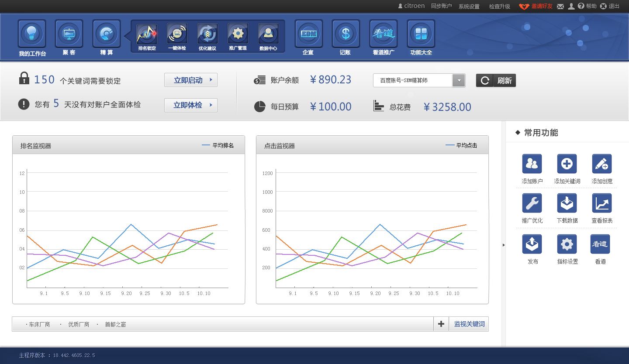The width and height of the screenshot is (629, 364).
Task: Open the 精算 module icon
Action: click(107, 34)
